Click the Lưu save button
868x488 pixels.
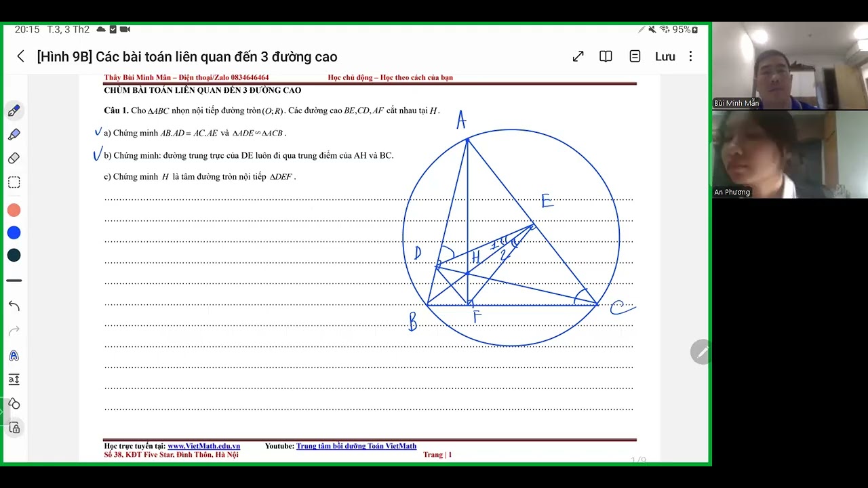tap(665, 57)
